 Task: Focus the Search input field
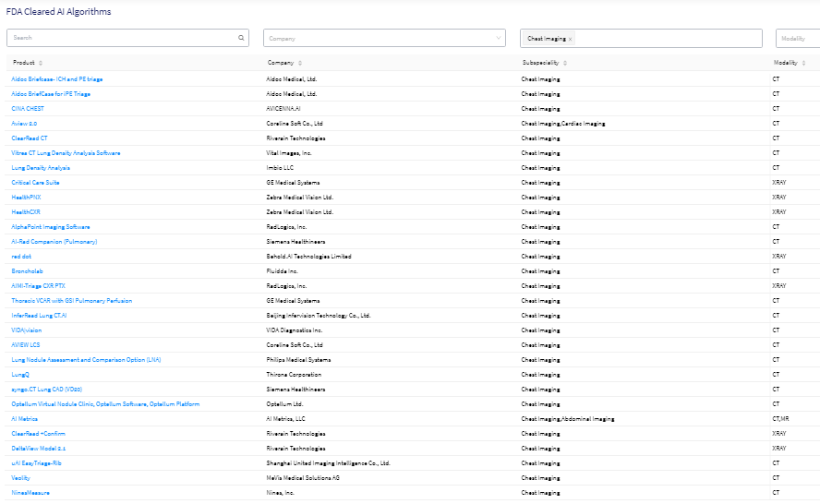point(120,38)
